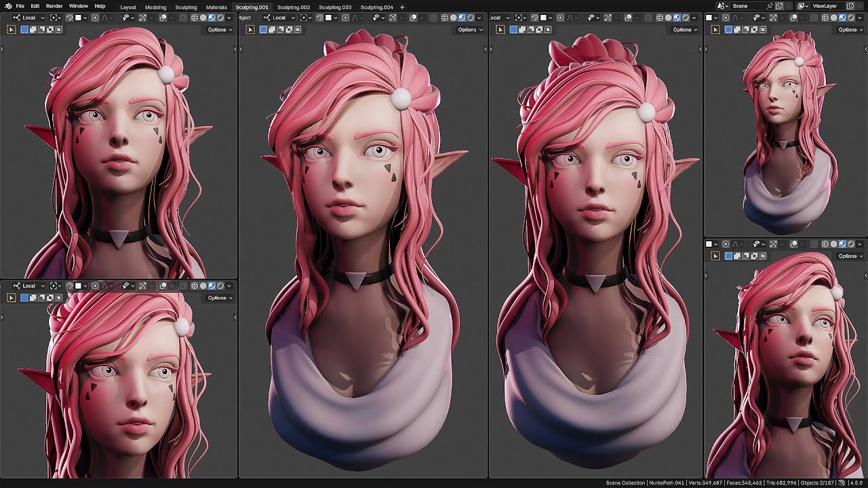The image size is (868, 488).
Task: Open the Help menu
Action: (x=100, y=6)
